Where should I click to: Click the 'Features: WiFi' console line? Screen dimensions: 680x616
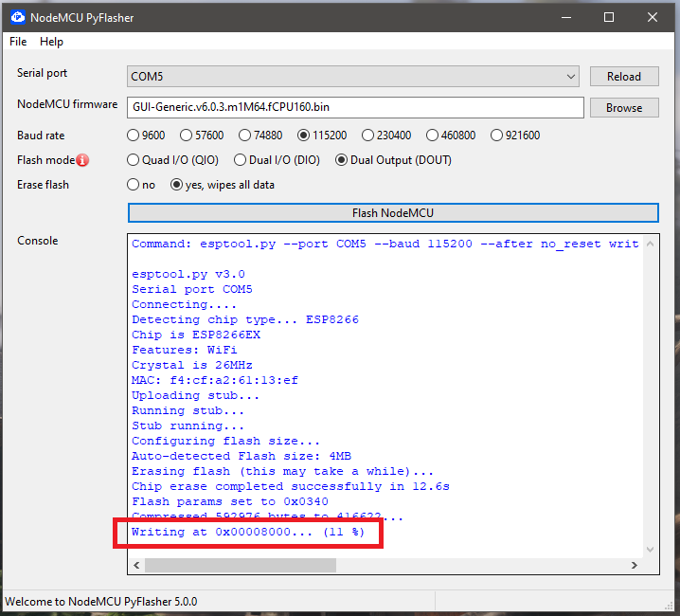pos(185,350)
